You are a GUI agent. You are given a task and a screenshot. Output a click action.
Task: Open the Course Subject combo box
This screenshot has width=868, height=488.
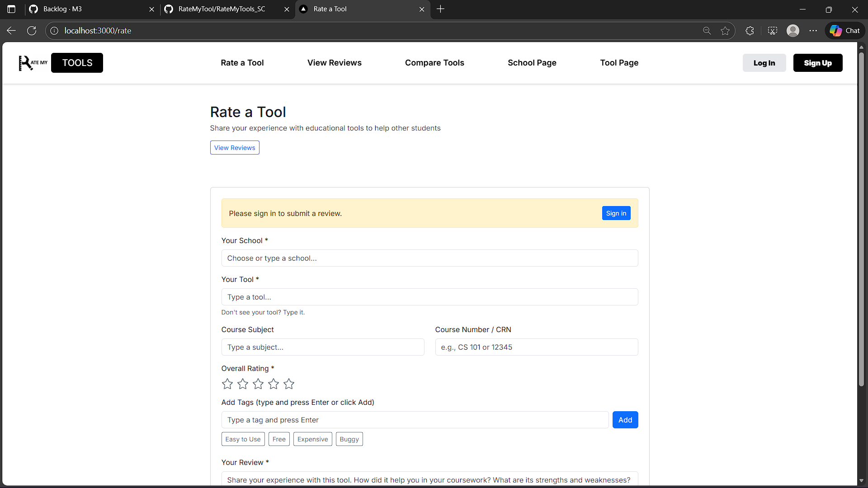[x=322, y=347]
